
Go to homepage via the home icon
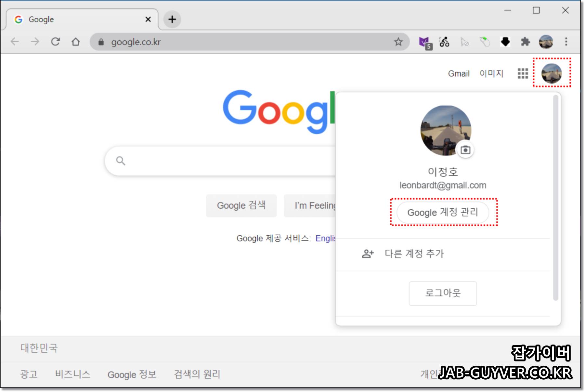click(x=75, y=42)
